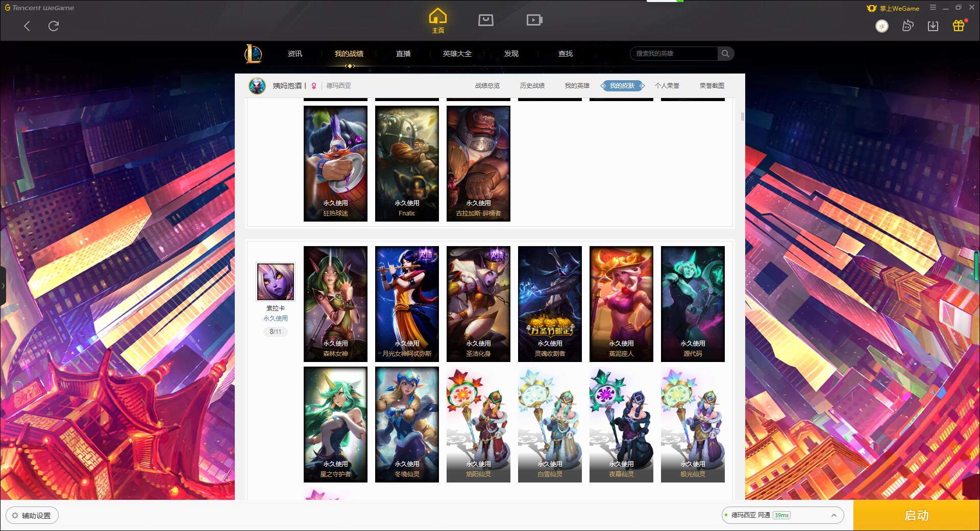This screenshot has width=980, height=531.
Task: Go back with the back arrow
Action: click(x=27, y=26)
